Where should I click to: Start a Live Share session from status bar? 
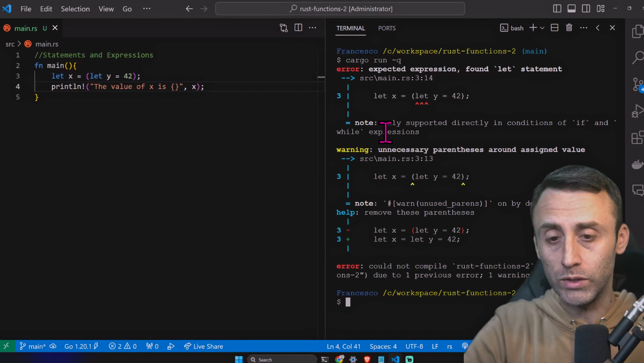click(203, 346)
